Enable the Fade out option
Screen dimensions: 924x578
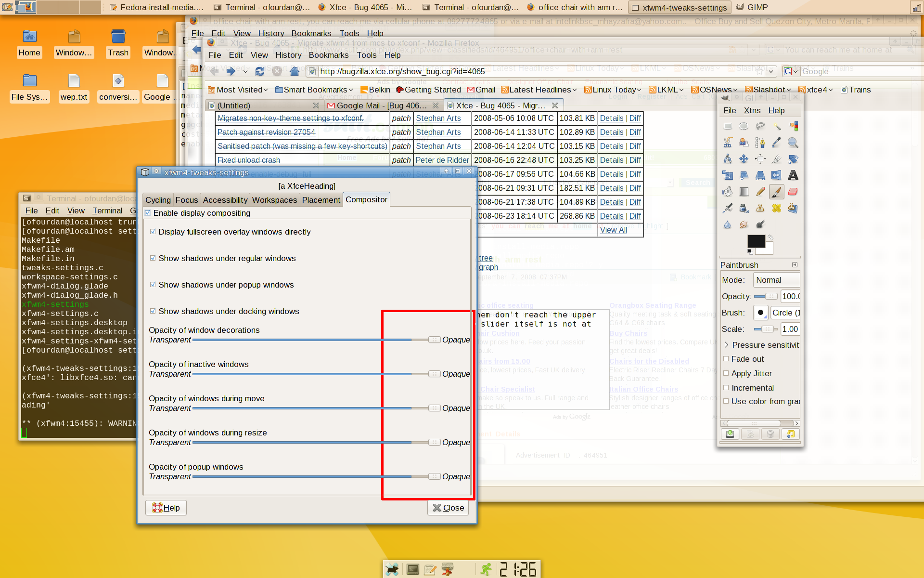[x=726, y=359]
